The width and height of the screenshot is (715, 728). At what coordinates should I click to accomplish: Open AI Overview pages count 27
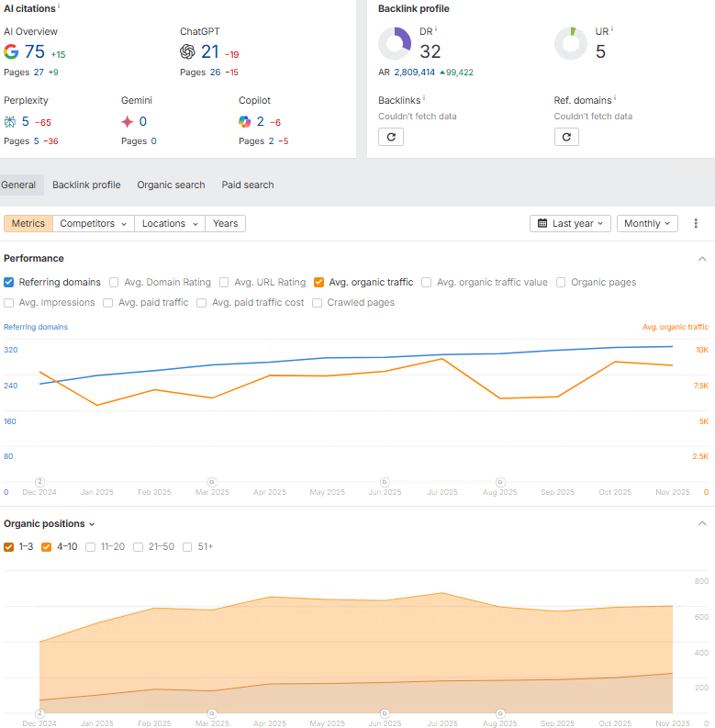[39, 72]
